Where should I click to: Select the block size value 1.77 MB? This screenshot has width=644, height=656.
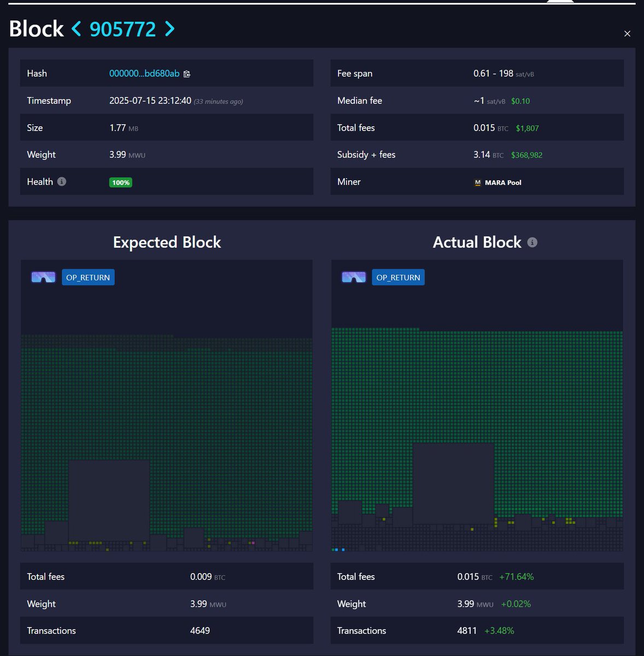124,128
